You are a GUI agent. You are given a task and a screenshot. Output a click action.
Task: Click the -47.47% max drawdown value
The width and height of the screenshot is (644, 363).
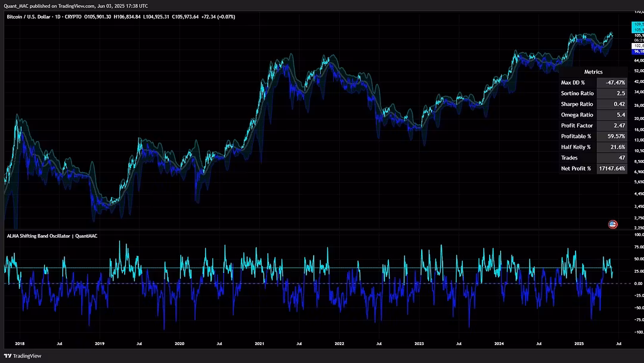(615, 82)
